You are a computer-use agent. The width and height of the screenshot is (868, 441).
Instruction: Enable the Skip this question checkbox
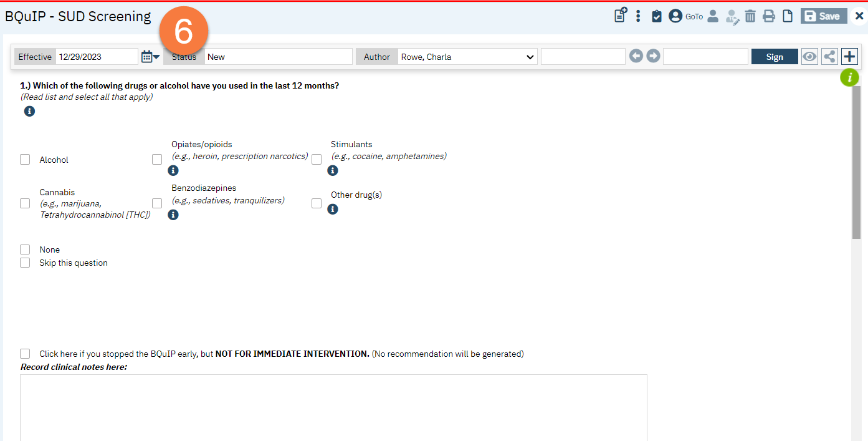tap(25, 263)
